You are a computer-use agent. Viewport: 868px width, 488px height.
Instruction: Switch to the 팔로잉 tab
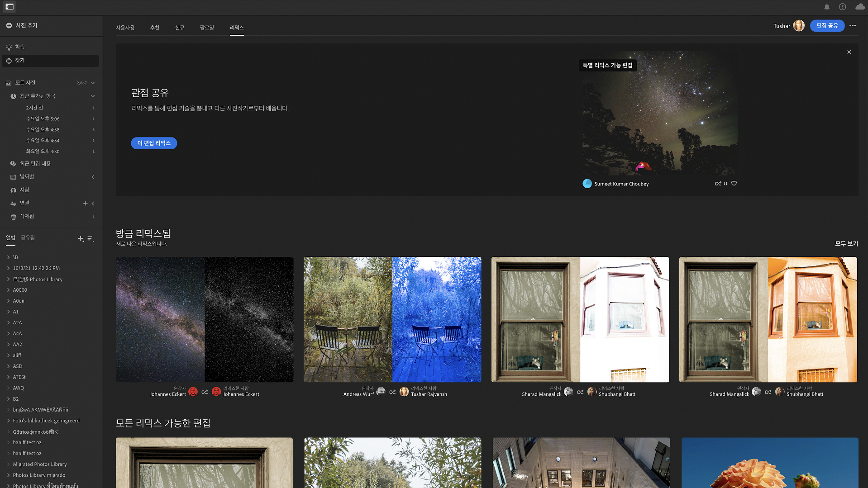pos(207,28)
